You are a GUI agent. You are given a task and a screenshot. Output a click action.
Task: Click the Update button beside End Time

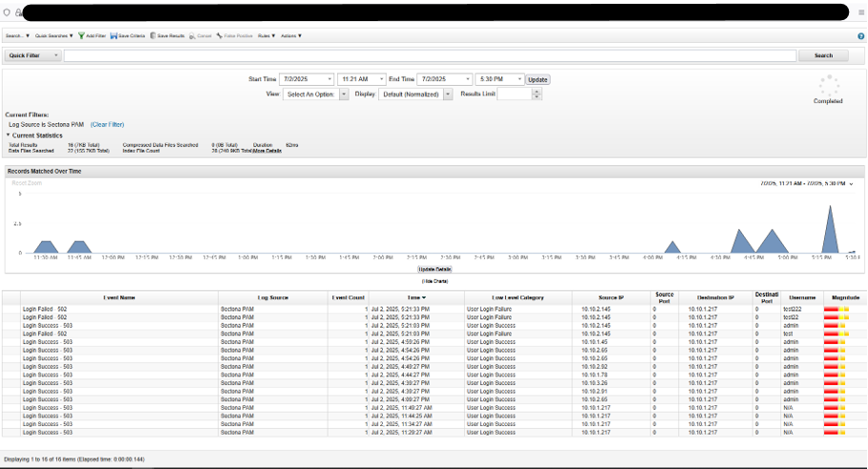(x=538, y=79)
